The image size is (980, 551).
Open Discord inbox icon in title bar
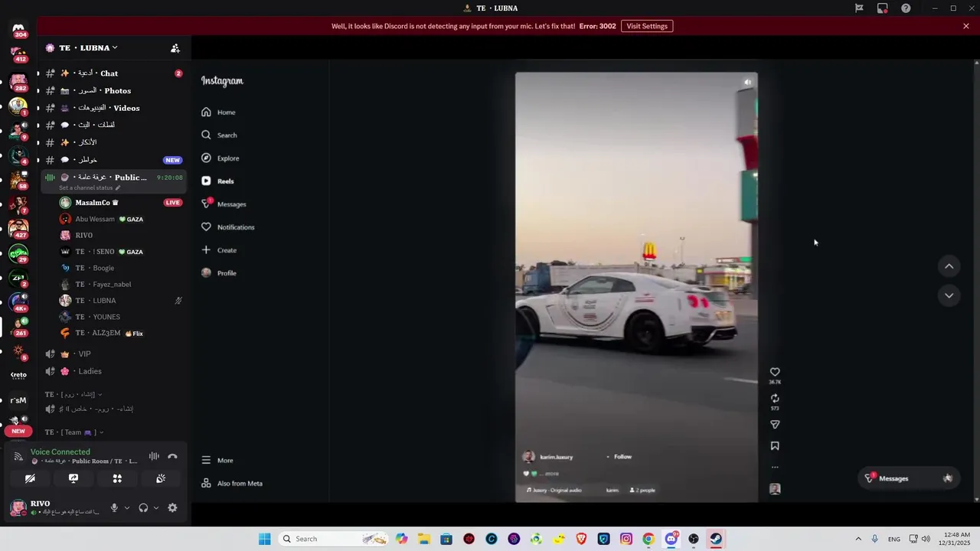click(x=883, y=8)
